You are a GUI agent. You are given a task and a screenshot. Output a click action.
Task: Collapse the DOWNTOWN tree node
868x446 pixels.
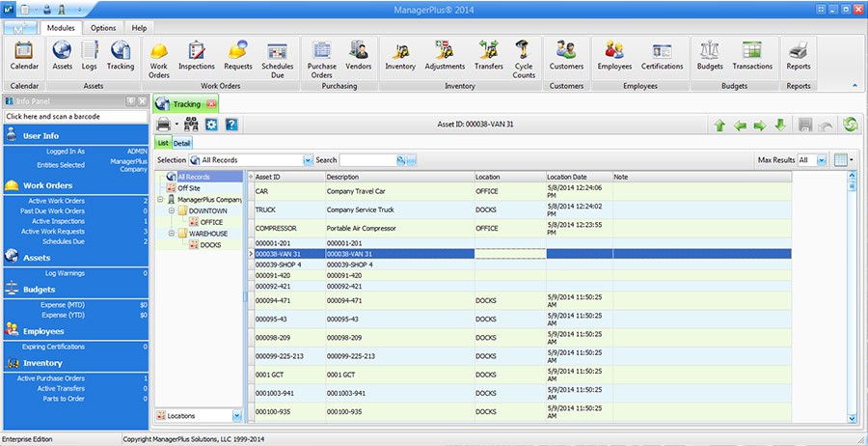point(171,211)
